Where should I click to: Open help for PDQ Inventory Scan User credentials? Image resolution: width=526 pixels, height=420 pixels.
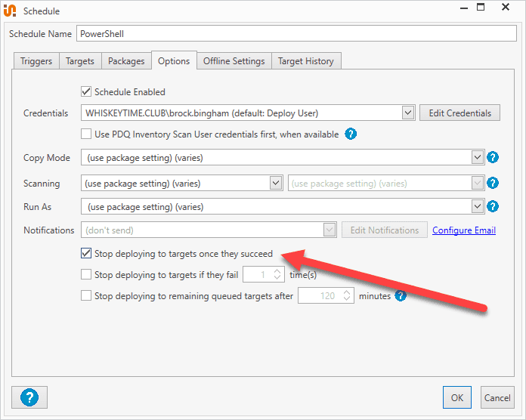pyautogui.click(x=351, y=134)
